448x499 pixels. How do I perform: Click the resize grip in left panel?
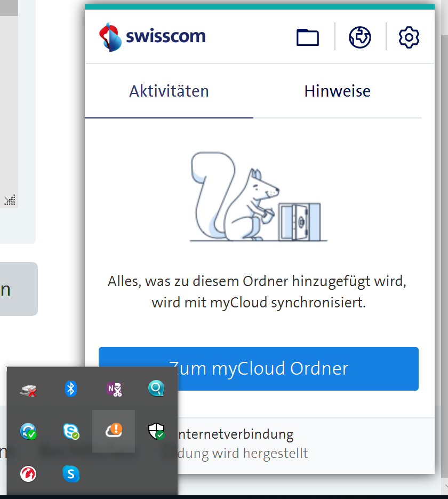pyautogui.click(x=10, y=200)
